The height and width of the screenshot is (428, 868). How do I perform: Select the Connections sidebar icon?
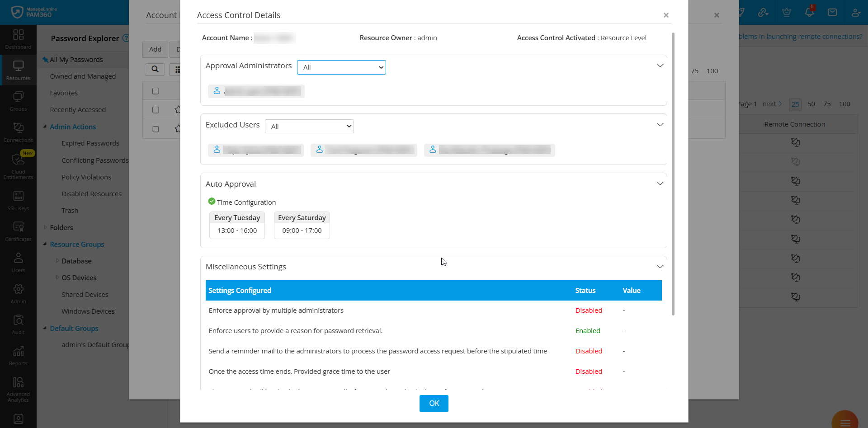pos(18,131)
